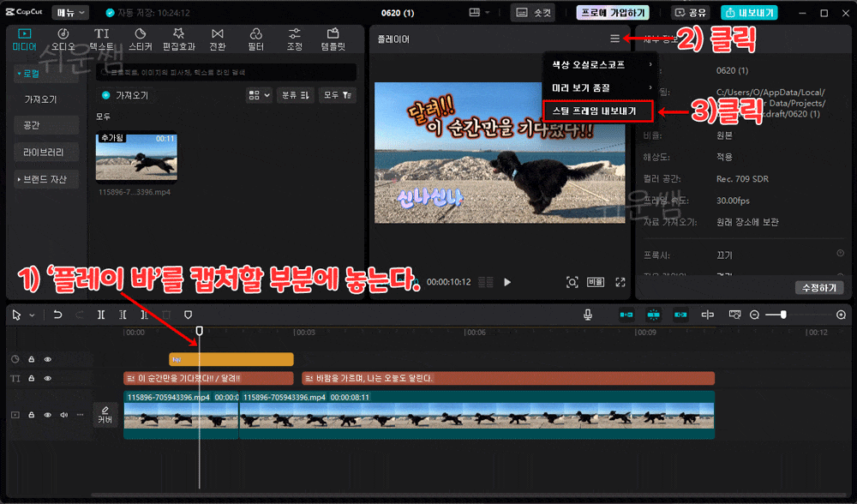The height and width of the screenshot is (504, 857).
Task: Toggle the lock on the video track
Action: click(32, 414)
